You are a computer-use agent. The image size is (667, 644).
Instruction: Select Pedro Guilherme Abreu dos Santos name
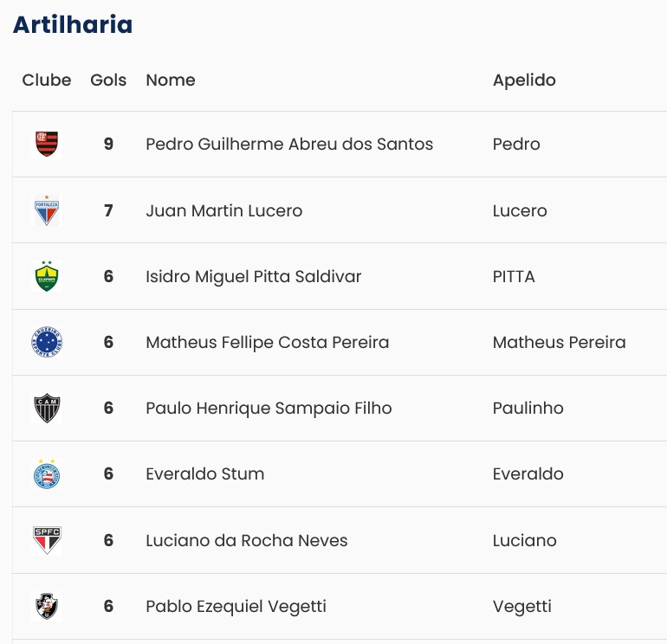tap(289, 144)
